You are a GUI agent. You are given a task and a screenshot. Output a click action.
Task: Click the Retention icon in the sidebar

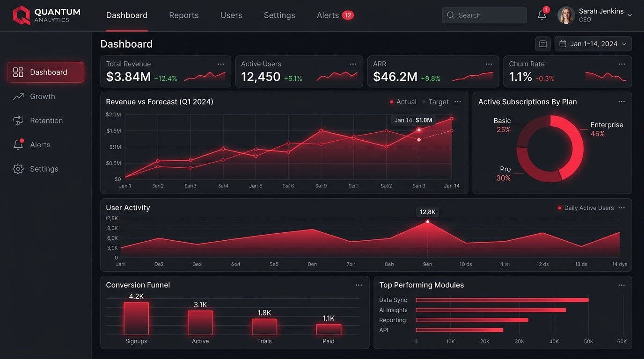pos(18,121)
